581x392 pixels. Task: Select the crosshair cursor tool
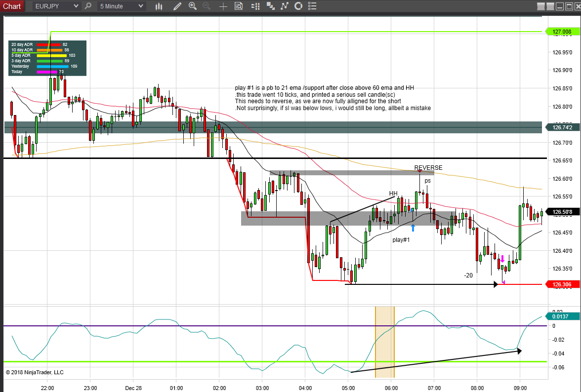pos(223,6)
